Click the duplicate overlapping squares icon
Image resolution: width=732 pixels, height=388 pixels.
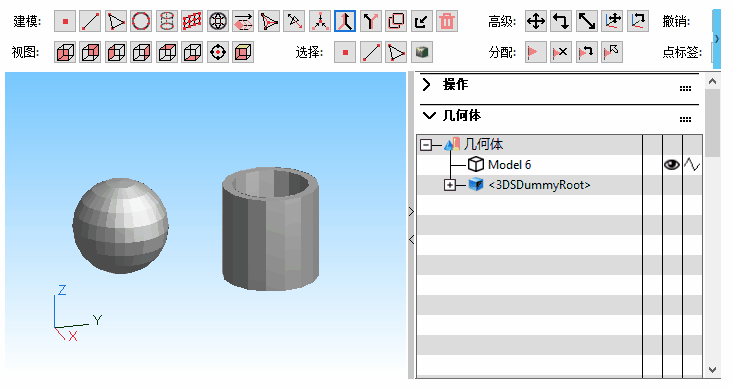[396, 21]
